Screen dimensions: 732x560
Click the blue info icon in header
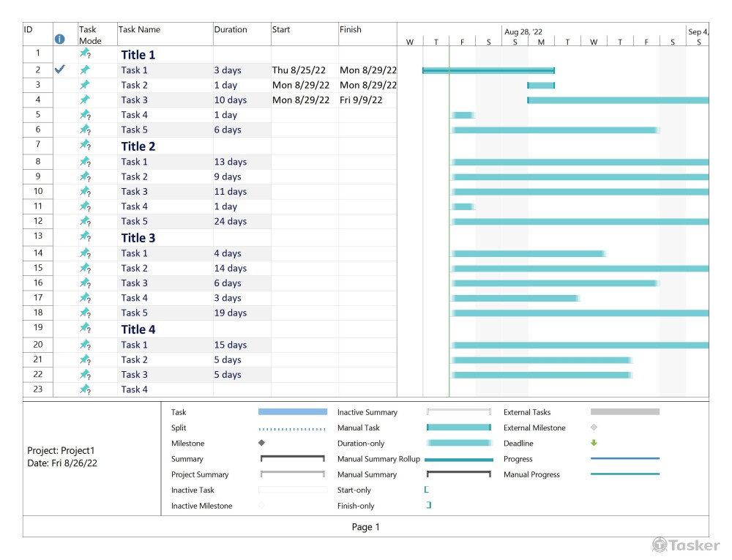pos(60,40)
